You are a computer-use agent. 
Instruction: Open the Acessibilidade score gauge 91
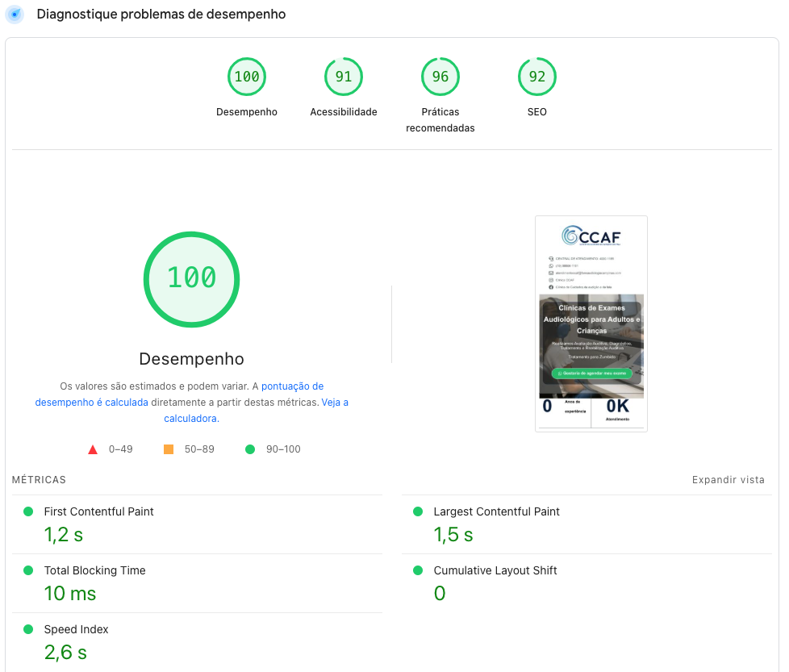click(x=344, y=77)
